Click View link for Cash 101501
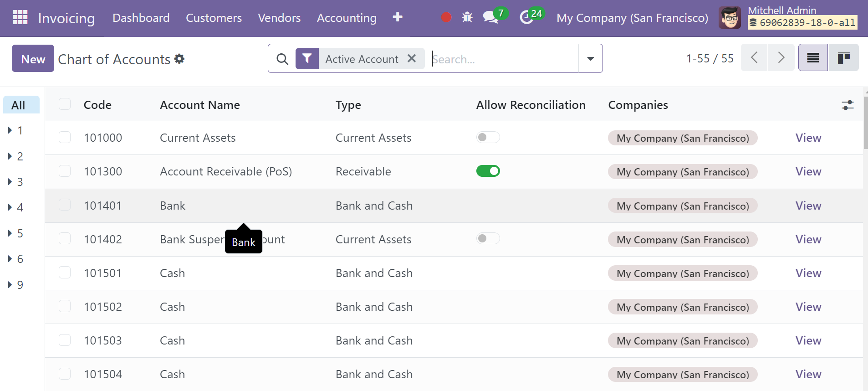868x391 pixels. [808, 273]
